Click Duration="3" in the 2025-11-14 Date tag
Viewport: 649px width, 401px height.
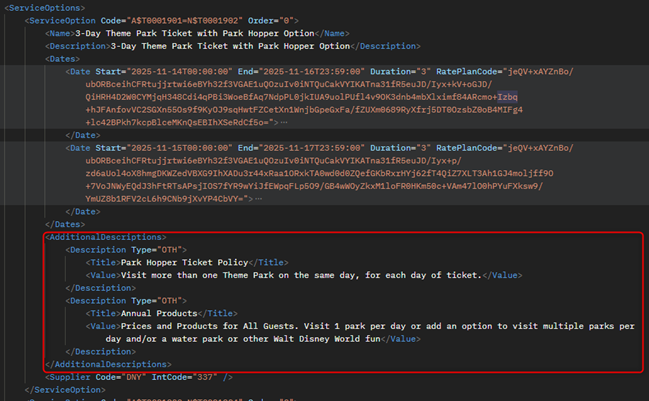400,72
